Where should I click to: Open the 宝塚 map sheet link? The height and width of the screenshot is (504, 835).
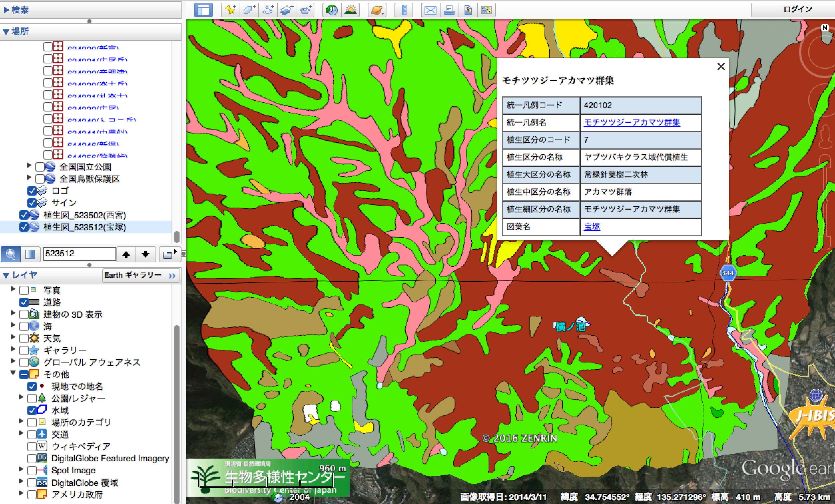[x=592, y=226]
